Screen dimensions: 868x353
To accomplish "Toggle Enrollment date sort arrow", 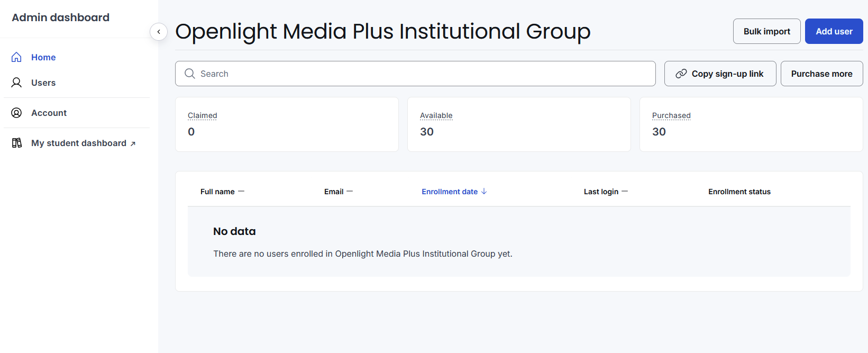I will click(x=484, y=192).
